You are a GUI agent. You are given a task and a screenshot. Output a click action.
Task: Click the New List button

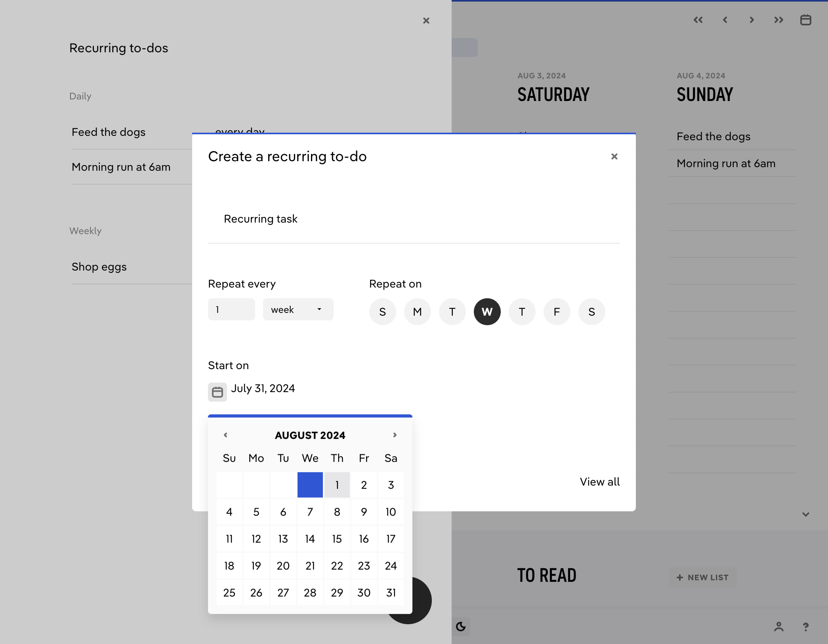pos(702,577)
